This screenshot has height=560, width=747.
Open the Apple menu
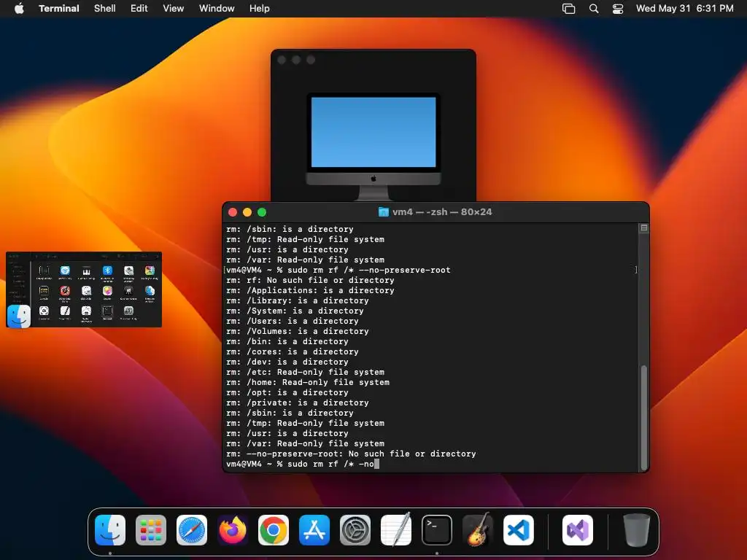[x=19, y=9]
